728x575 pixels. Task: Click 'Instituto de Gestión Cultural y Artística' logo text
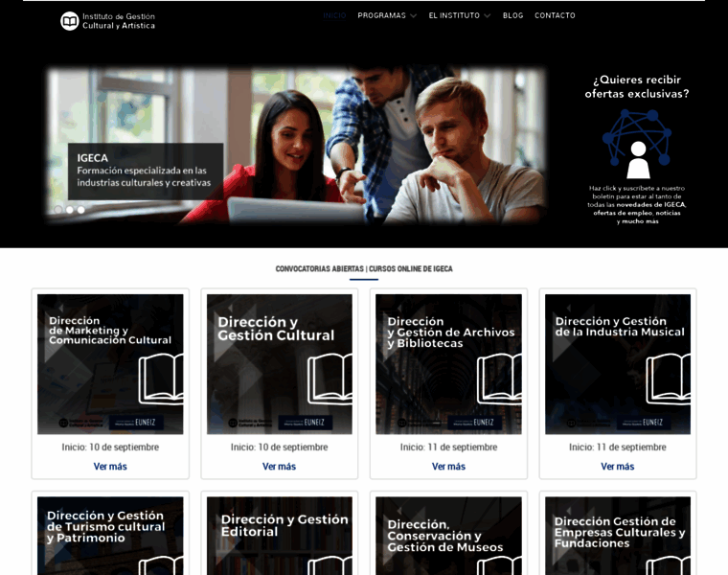[x=119, y=21]
